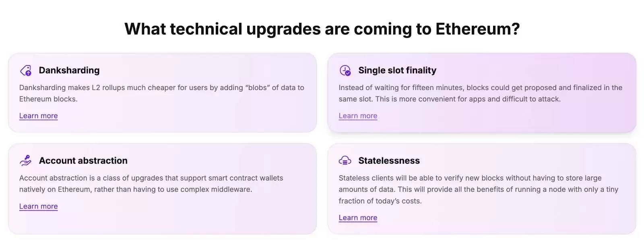Screen dimensions: 644x248
Task: Follow Learn more link for Statelessness
Action: pyautogui.click(x=358, y=217)
